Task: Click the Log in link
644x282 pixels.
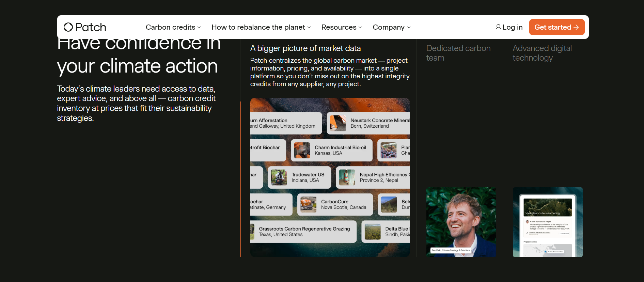Action: point(512,27)
